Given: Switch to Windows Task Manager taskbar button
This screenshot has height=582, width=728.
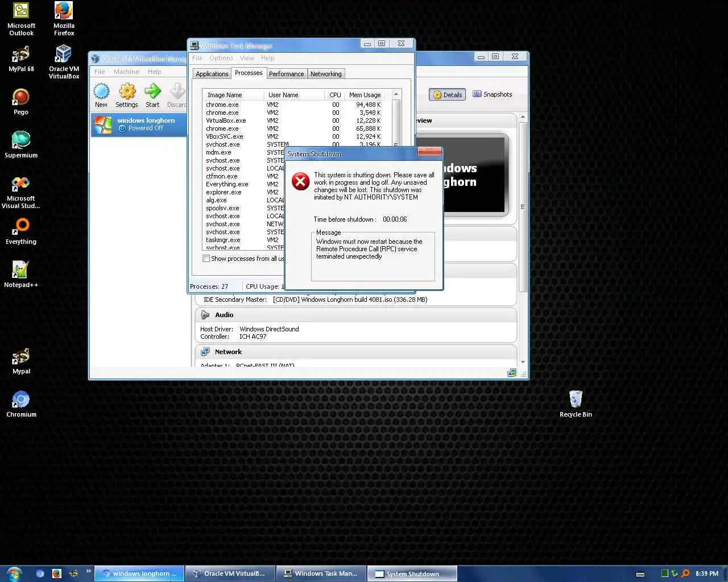Looking at the screenshot, I should click(321, 573).
